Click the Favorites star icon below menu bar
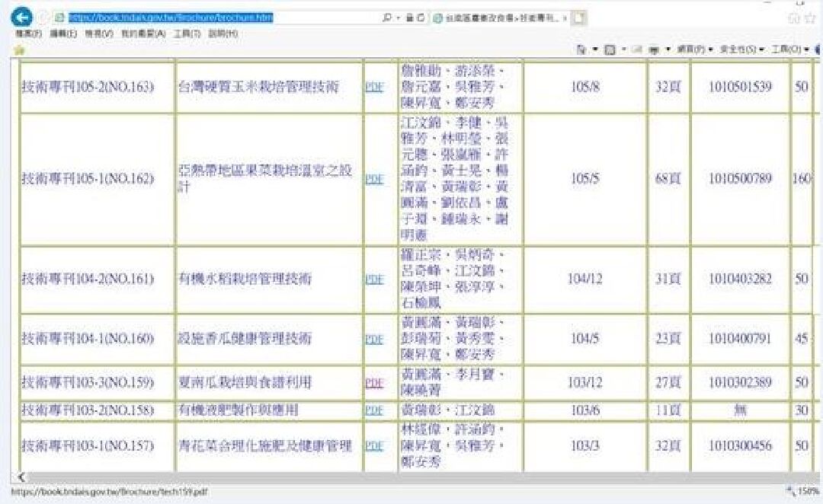This screenshot has width=823, height=504. click(x=19, y=49)
